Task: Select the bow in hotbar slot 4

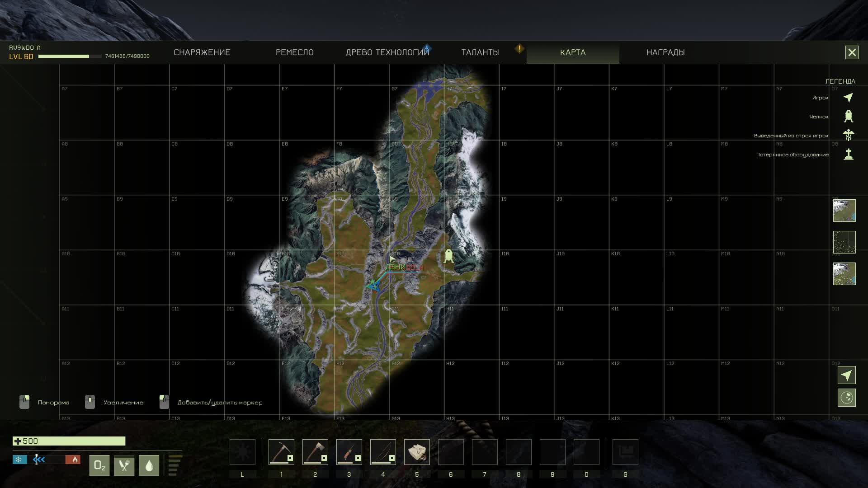Action: [383, 452]
